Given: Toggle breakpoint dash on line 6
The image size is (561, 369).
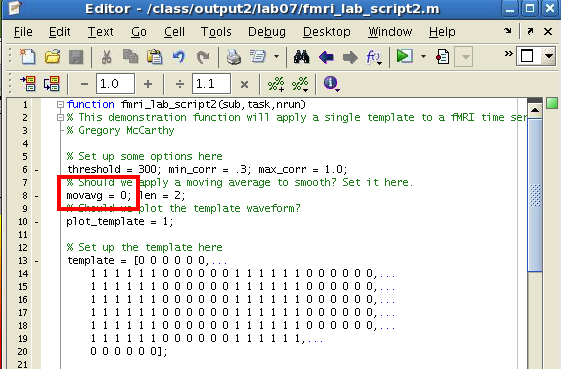Looking at the screenshot, I should tap(36, 170).
